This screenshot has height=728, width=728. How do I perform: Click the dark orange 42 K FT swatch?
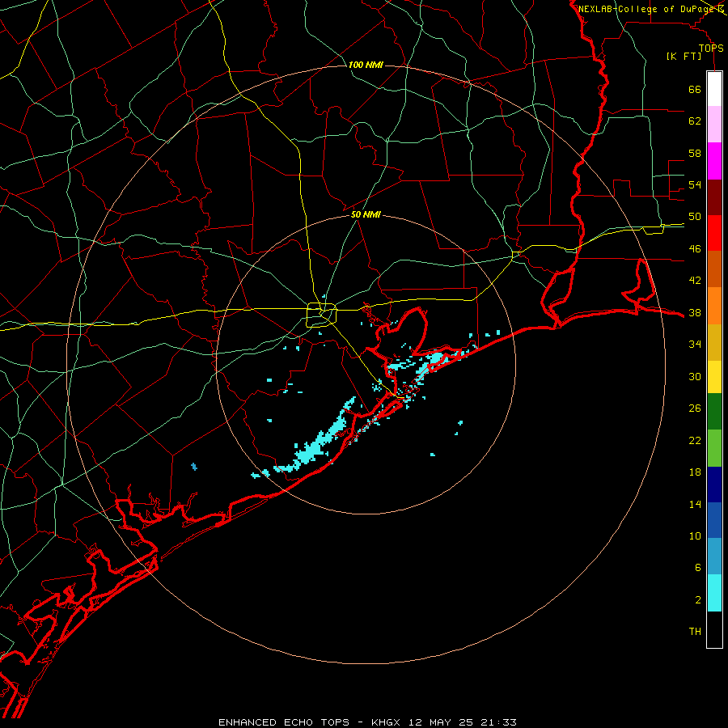click(714, 269)
